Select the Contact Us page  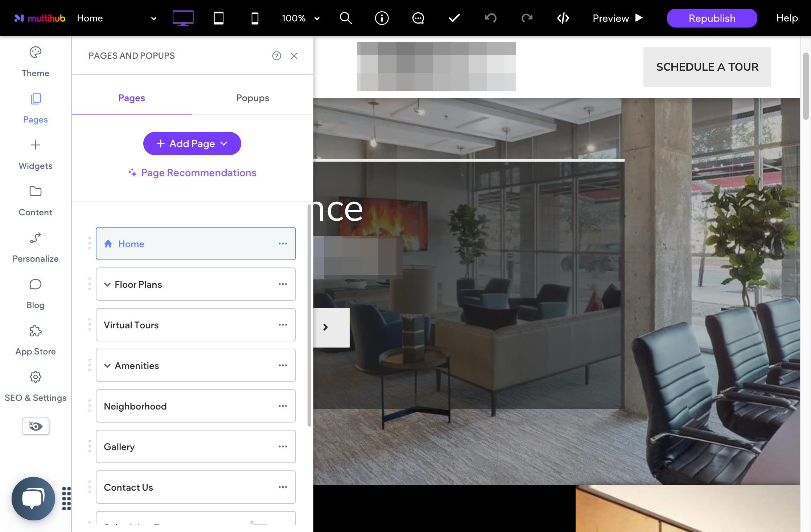click(x=196, y=487)
